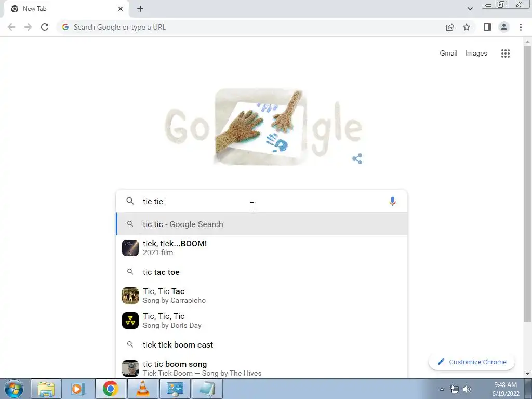Choose 'tic tic - Google Search' suggestion

coord(262,224)
